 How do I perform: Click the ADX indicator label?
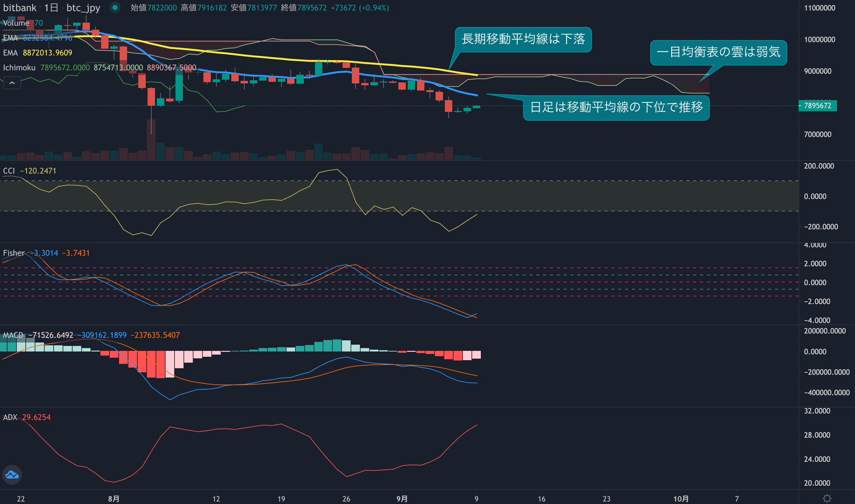(x=10, y=418)
